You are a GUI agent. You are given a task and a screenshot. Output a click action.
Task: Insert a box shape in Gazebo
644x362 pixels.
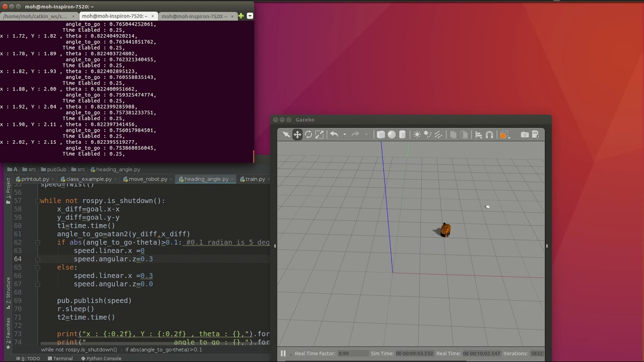tap(381, 134)
